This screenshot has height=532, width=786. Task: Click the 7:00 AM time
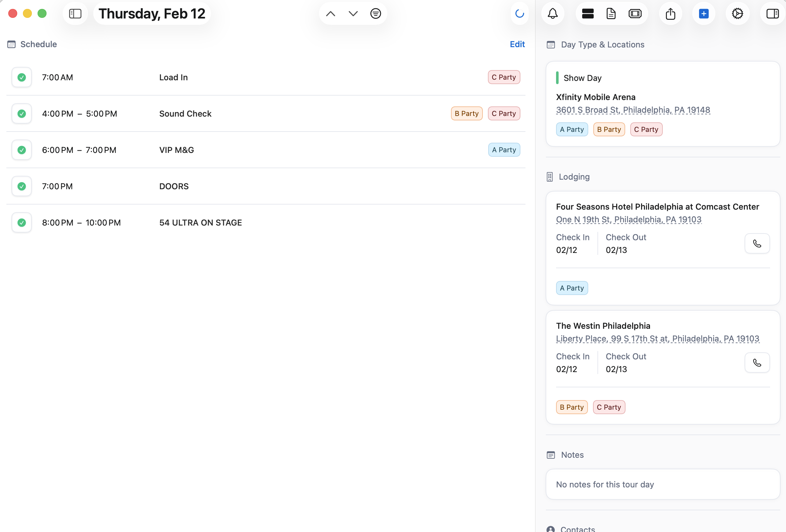point(57,77)
